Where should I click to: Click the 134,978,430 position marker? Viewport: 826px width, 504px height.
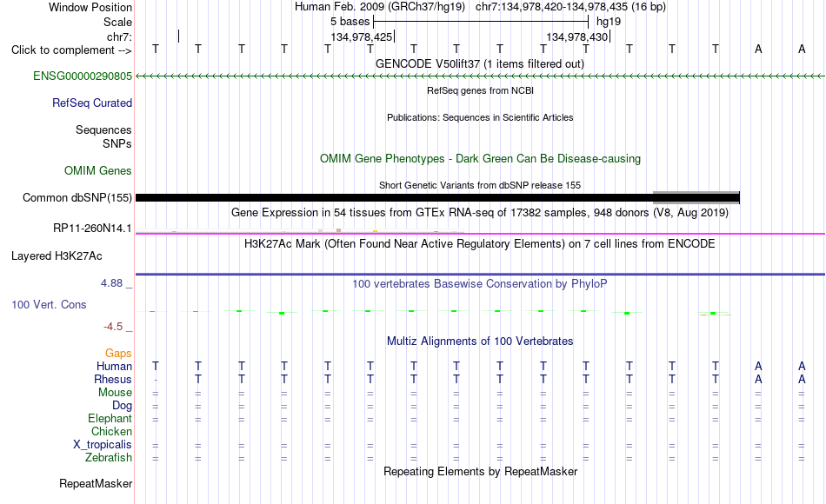pyautogui.click(x=577, y=37)
